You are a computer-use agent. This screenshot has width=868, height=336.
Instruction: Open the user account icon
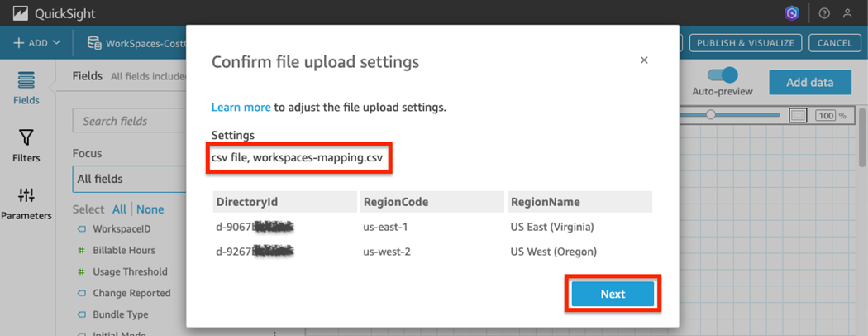(x=847, y=13)
